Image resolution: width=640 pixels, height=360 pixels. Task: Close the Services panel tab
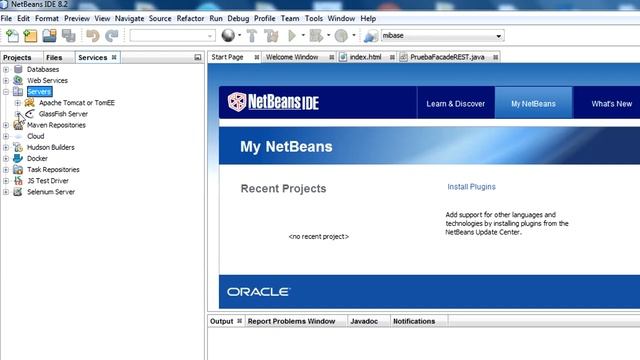click(x=114, y=58)
